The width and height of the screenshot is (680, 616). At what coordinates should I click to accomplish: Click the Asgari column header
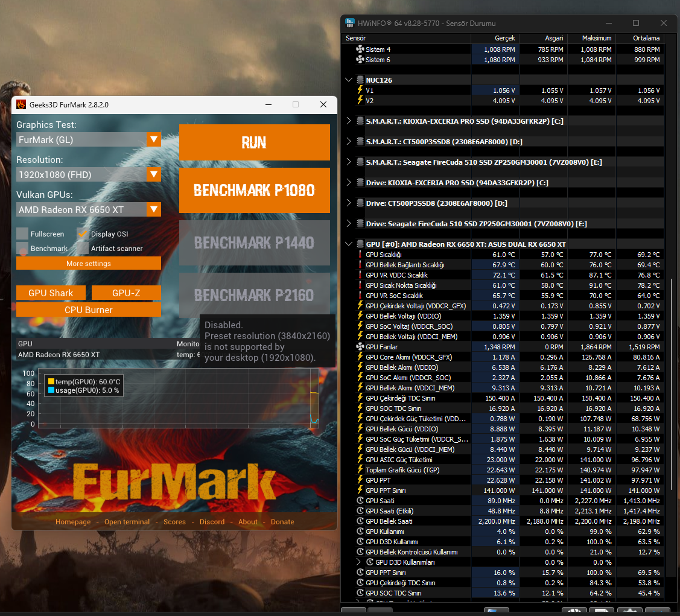(x=544, y=38)
